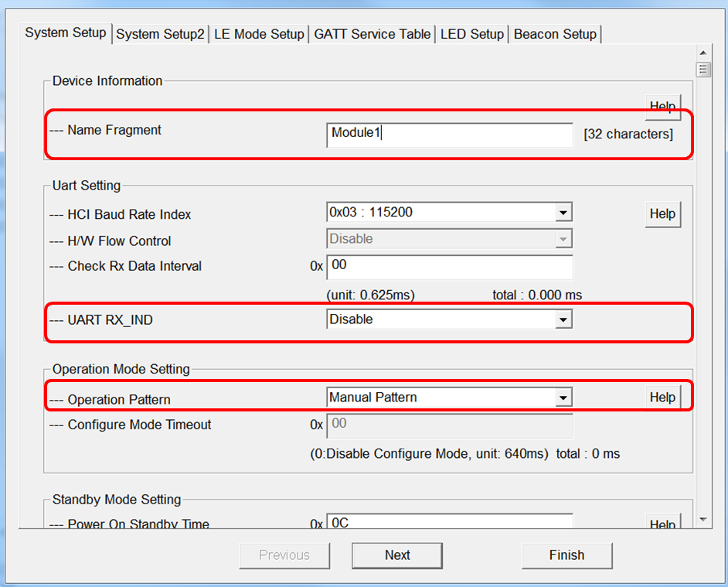
Task: Click the Power On Standby Time field
Action: 449,522
